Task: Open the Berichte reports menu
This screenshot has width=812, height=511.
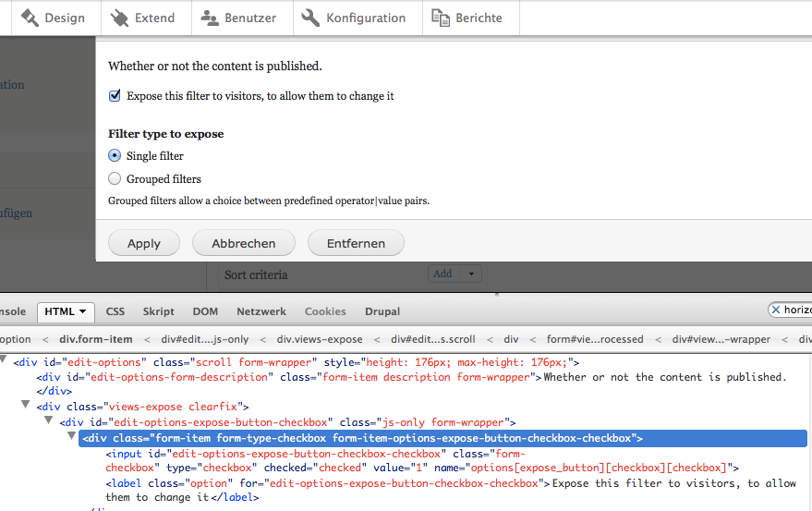Action: 468,18
